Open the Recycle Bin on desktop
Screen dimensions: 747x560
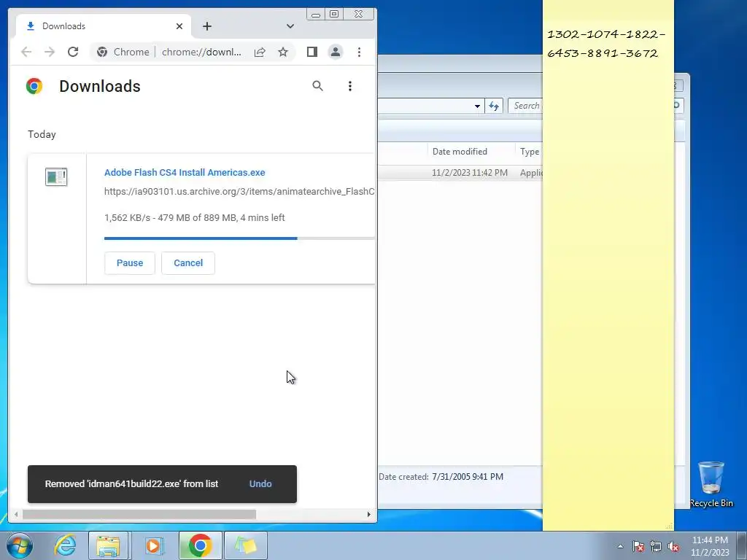[x=711, y=484]
